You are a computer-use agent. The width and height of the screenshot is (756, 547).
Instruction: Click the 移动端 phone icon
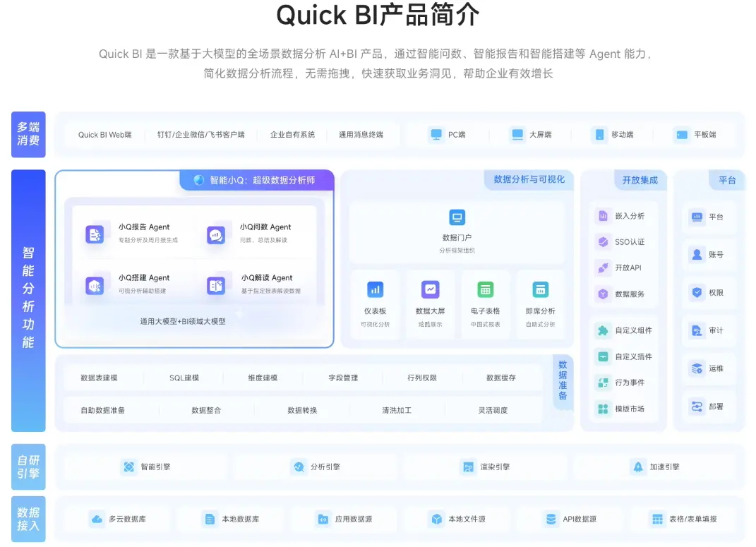pyautogui.click(x=599, y=135)
